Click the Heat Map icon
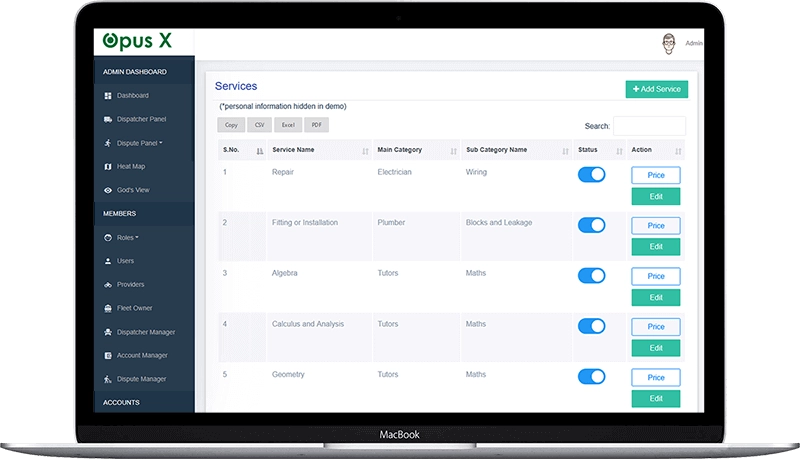This screenshot has width=800, height=459. tap(108, 167)
